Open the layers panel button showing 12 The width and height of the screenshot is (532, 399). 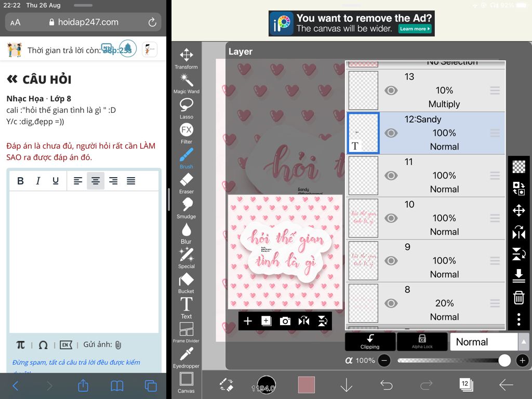click(466, 384)
